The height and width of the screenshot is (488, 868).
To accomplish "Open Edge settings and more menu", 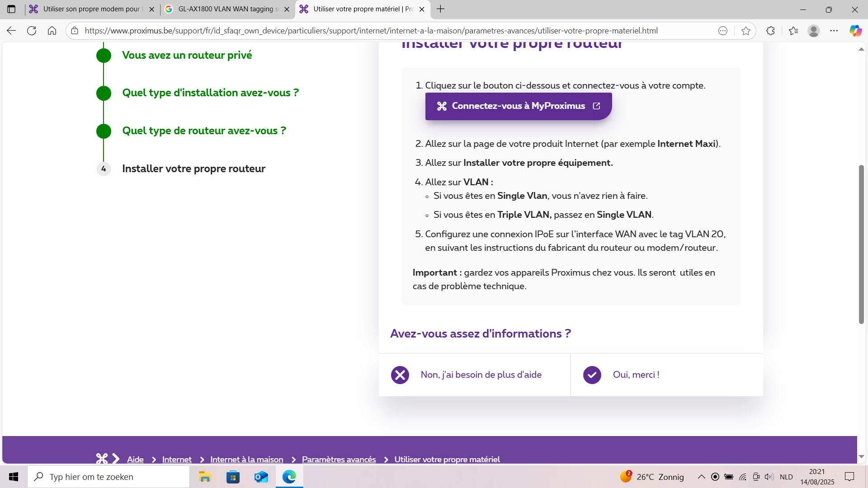I will coord(834,31).
